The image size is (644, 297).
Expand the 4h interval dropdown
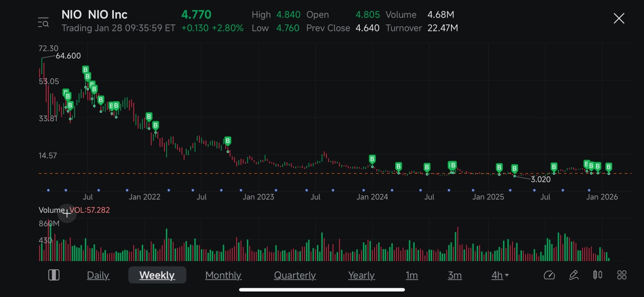tap(500, 275)
